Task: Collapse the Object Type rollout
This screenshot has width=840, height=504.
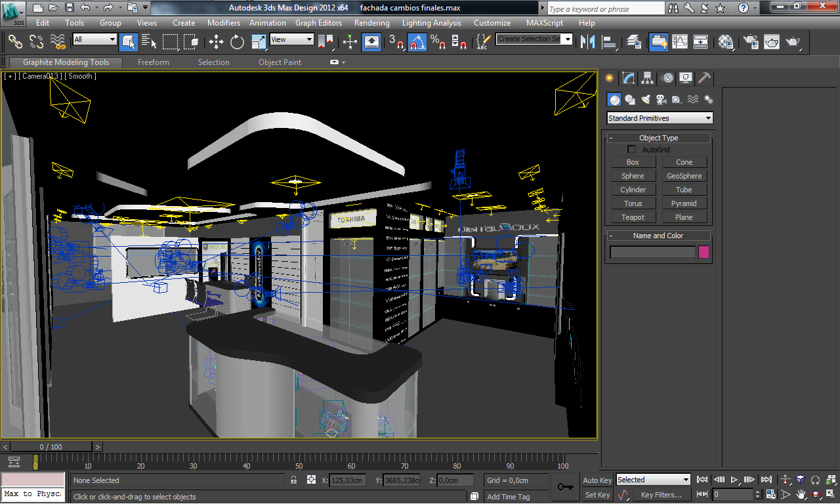Action: 658,138
